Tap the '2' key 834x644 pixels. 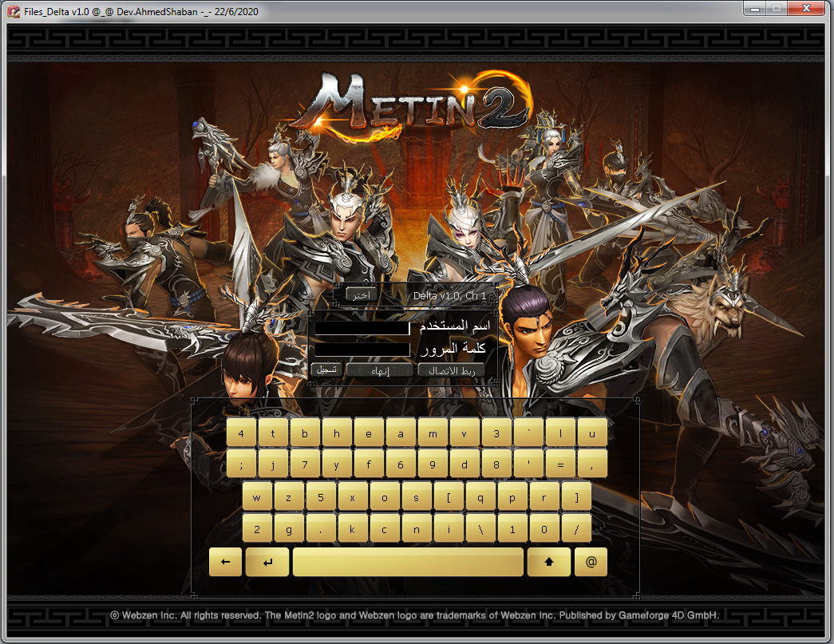(x=257, y=529)
